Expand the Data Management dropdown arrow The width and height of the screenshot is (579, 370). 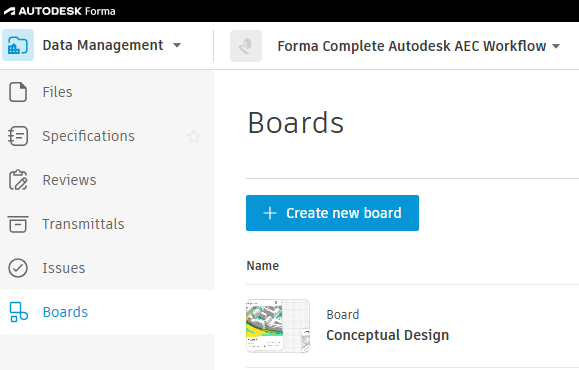(177, 45)
